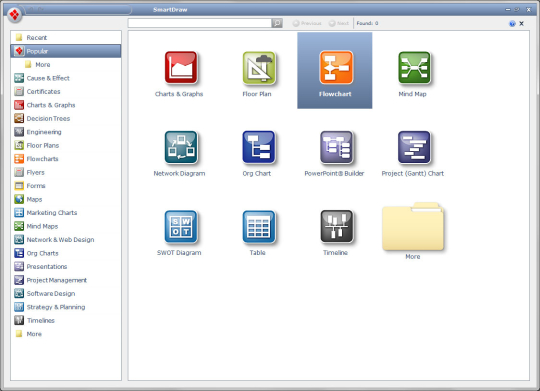
Task: Go to Next search result
Action: (339, 23)
